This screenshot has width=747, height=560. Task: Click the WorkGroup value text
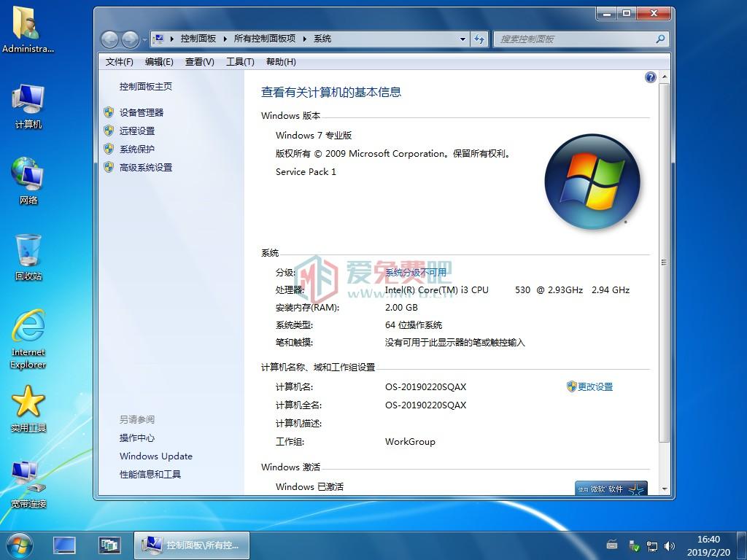(410, 442)
